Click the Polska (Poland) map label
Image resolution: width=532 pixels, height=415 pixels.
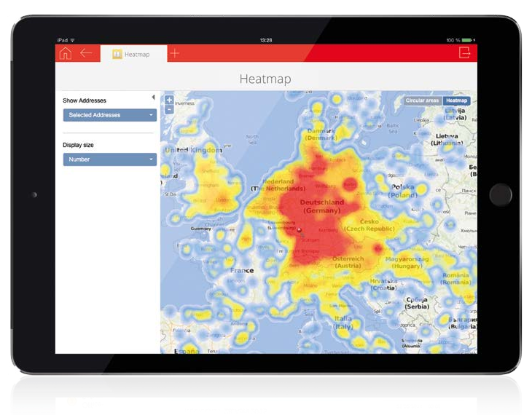[402, 191]
